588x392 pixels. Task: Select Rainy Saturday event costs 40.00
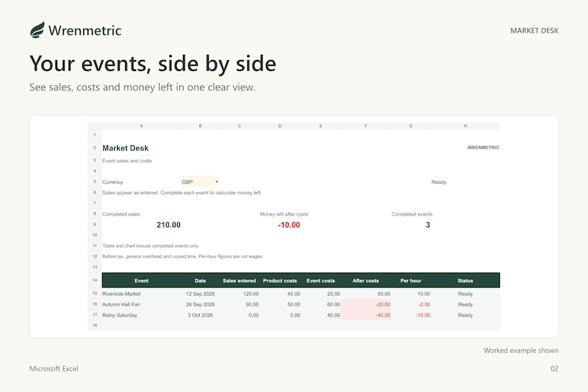[x=321, y=315]
